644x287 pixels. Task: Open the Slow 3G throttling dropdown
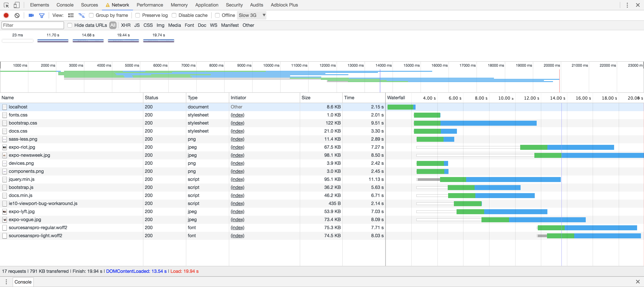tap(251, 15)
